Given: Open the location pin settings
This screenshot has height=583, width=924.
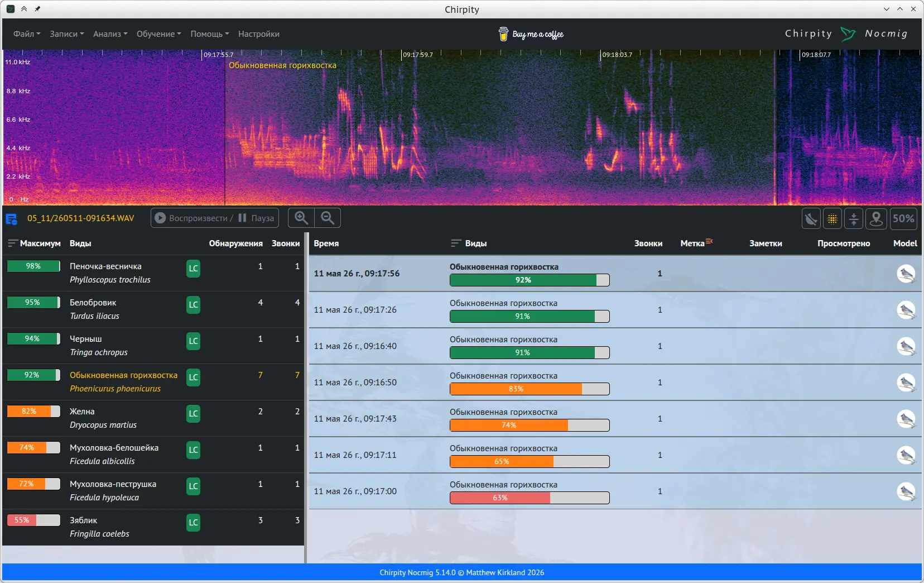Looking at the screenshot, I should click(x=876, y=218).
